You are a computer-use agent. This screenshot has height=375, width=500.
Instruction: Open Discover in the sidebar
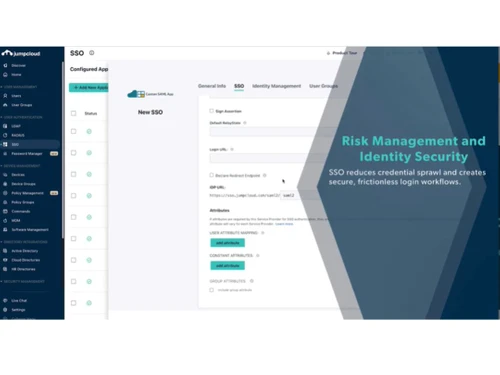[18, 65]
